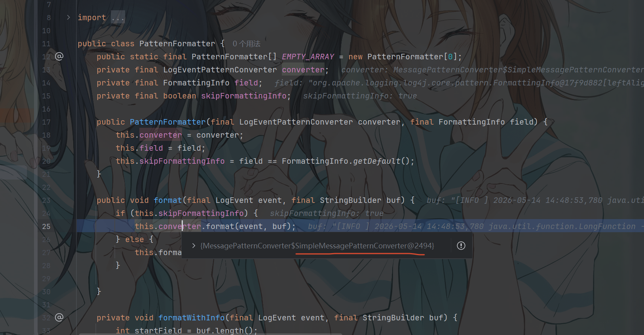
Task: Click the highlighted 'converter' field declaration
Action: [303, 70]
